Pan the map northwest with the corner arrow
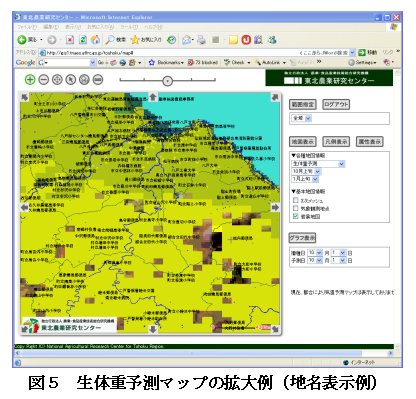The height and width of the screenshot is (399, 416). (25, 97)
